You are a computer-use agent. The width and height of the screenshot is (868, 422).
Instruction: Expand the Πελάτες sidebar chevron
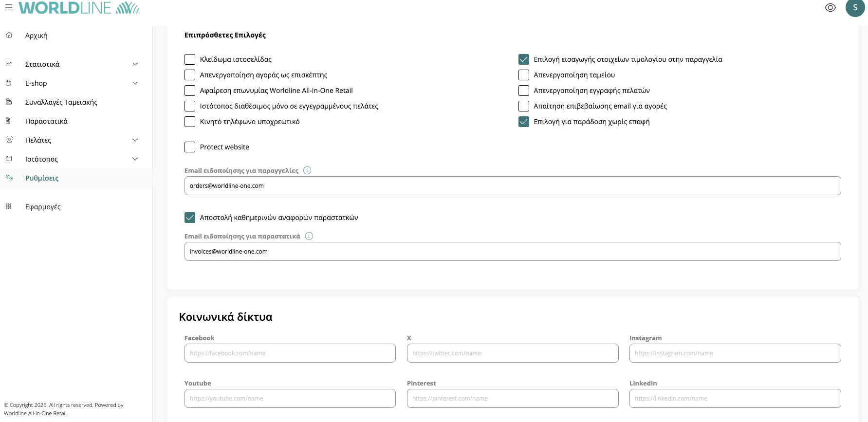point(135,140)
